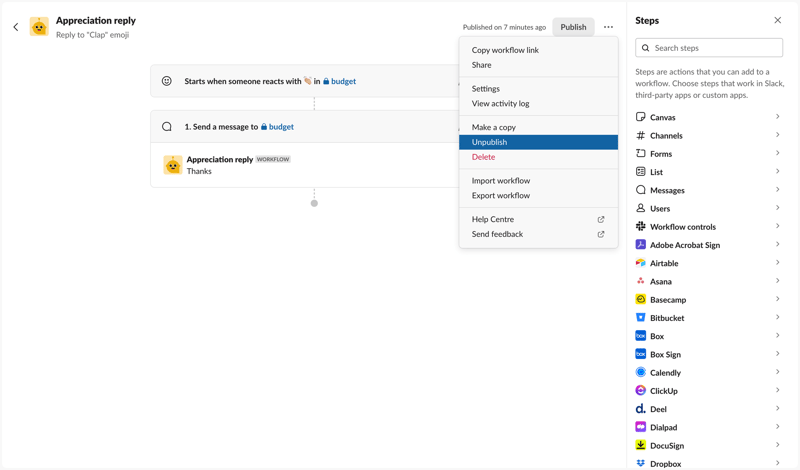Click the Bitbucket label in steps list
The image size is (800, 470).
tap(667, 318)
